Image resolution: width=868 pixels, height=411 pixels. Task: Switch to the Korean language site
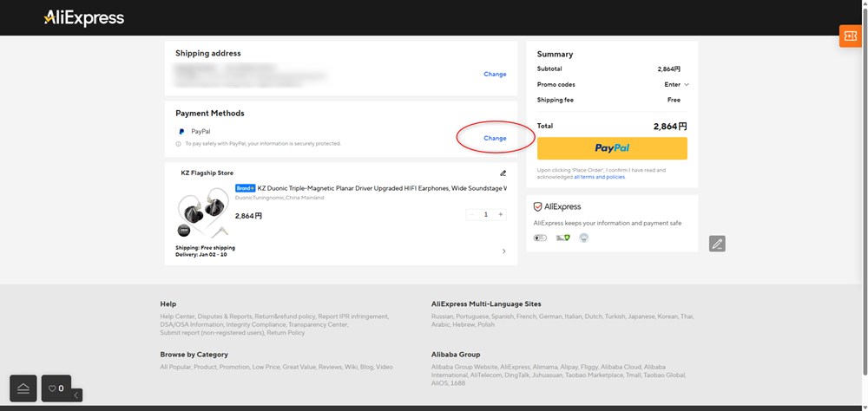667,316
